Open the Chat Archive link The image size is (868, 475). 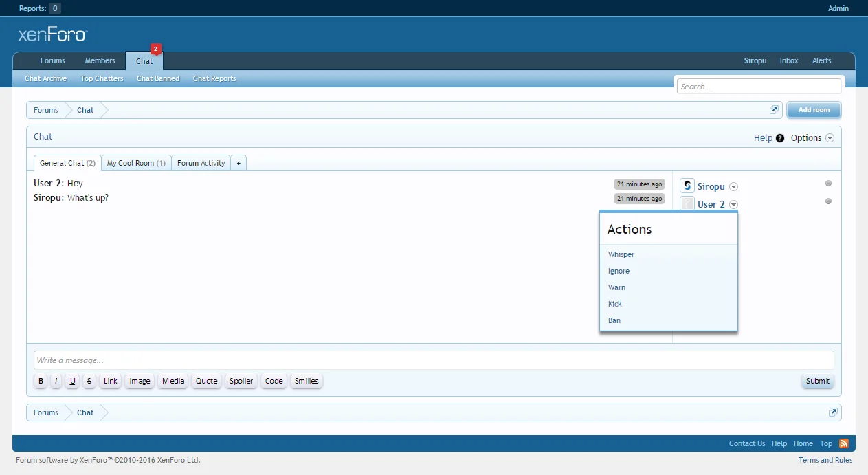[x=45, y=78]
